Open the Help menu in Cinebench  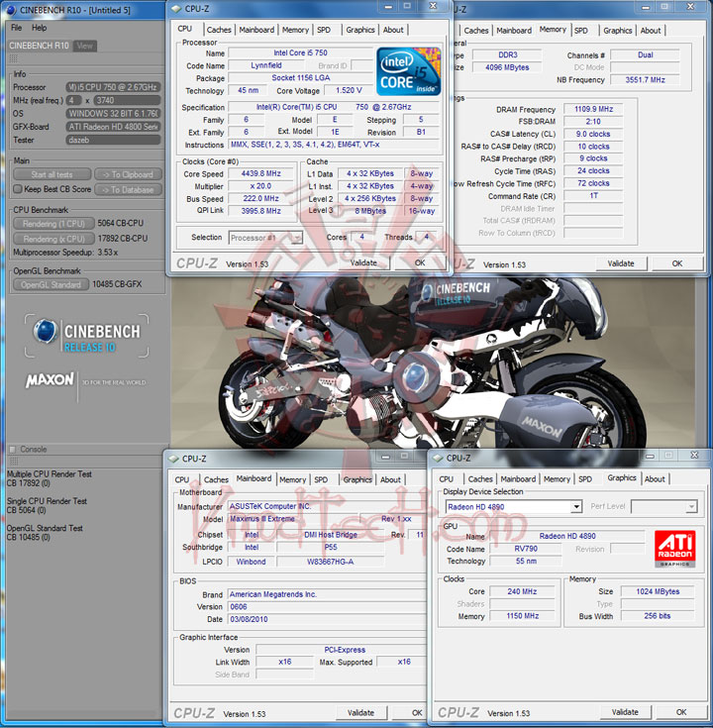(39, 28)
